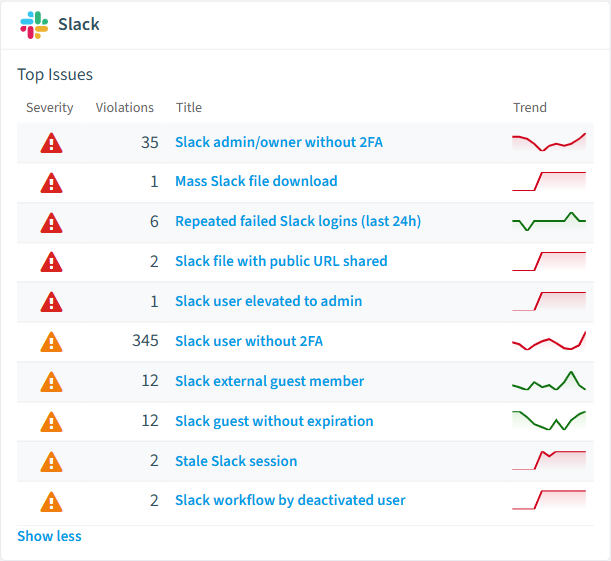Open Slack file with public URL shared
611x561 pixels.
(281, 261)
